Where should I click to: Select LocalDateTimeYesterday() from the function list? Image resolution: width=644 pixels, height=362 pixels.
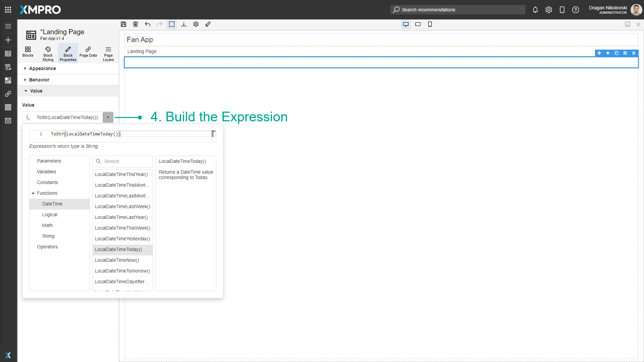(x=122, y=239)
